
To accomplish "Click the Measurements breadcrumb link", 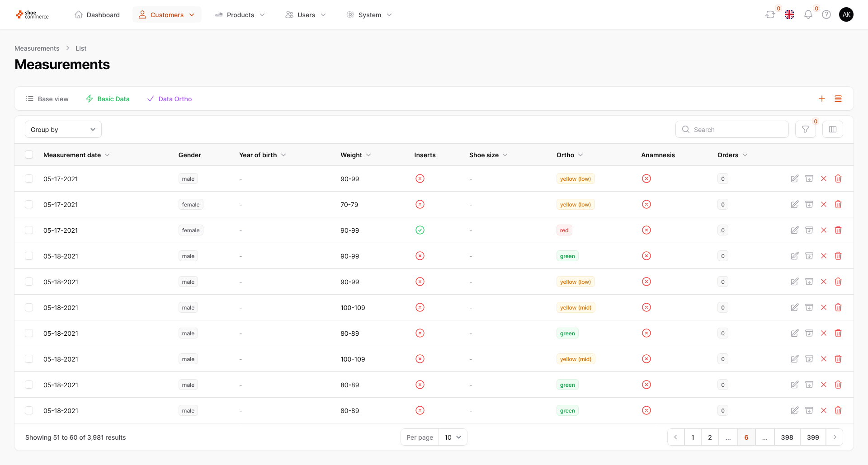I will (x=37, y=48).
